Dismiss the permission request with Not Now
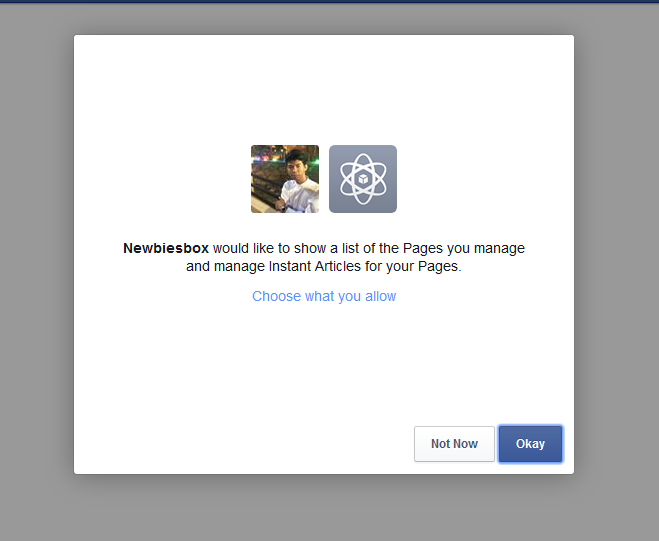Screen dimensions: 659x541 click(454, 444)
